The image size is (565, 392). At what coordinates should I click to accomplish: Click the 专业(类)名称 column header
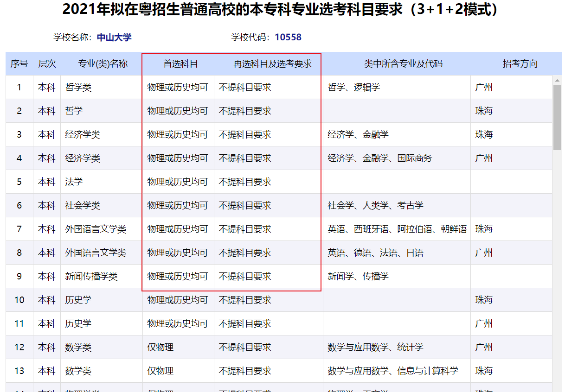[103, 64]
